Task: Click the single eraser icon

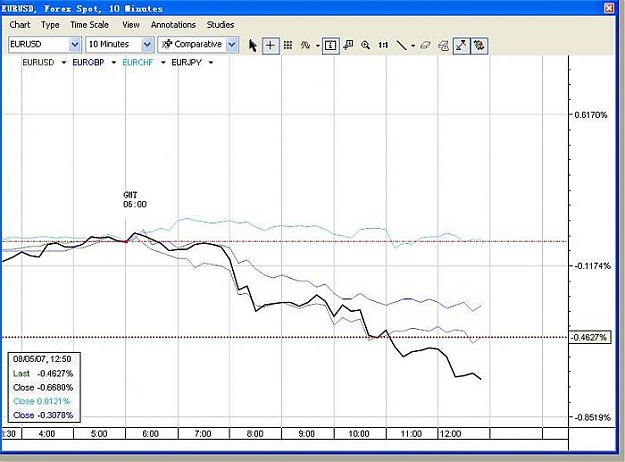Action: [425, 45]
